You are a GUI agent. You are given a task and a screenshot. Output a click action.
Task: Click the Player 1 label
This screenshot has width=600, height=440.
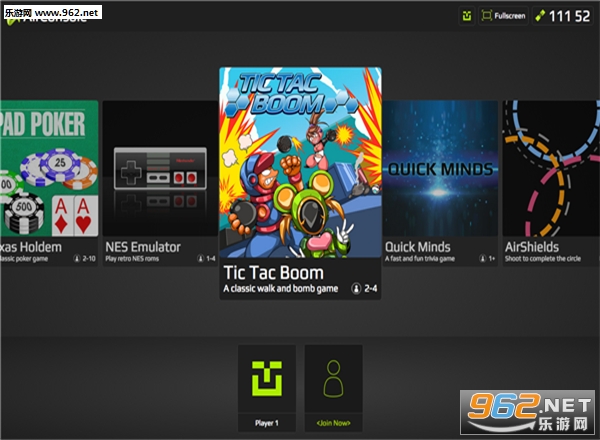pyautogui.click(x=267, y=423)
